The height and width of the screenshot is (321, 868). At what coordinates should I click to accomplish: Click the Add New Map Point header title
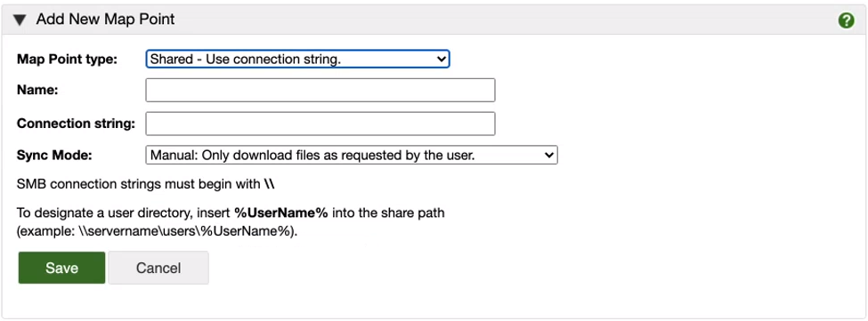pos(105,20)
